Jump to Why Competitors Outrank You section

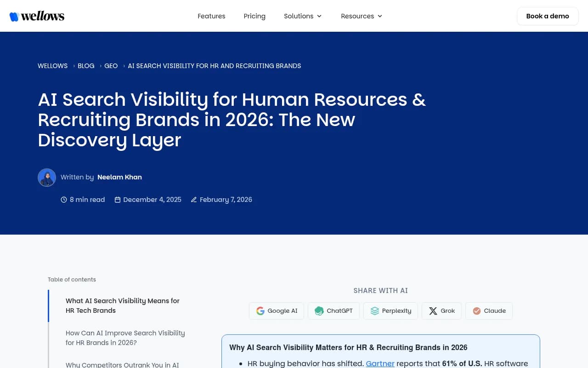point(122,364)
